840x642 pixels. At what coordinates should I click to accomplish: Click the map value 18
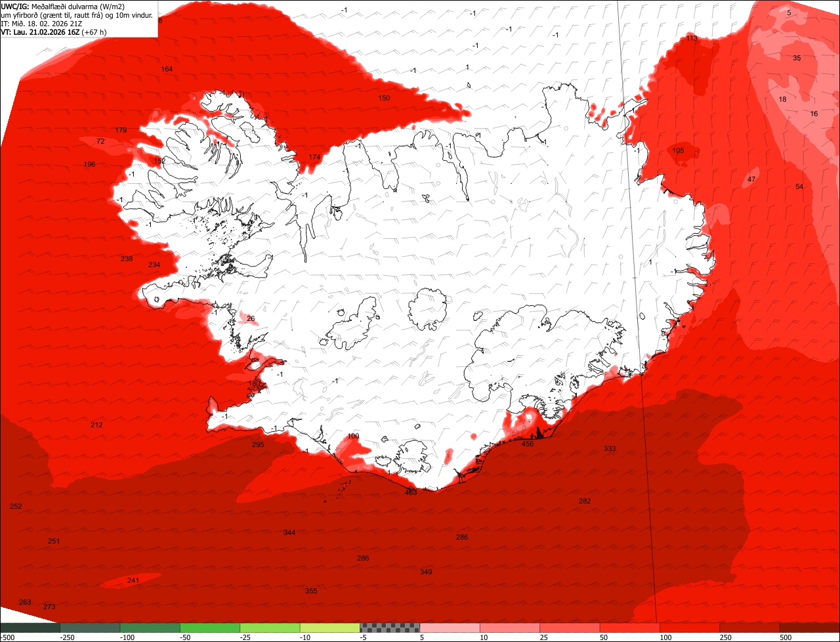point(782,99)
